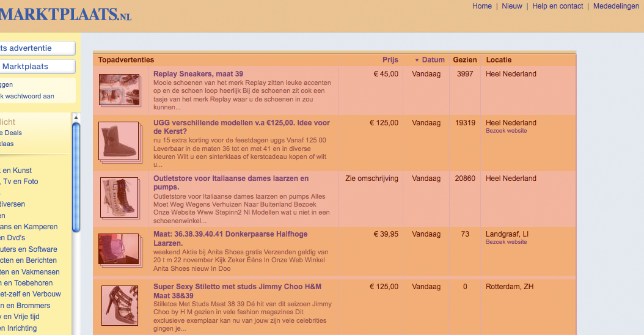Open UGG boot thumbnail image
The height and width of the screenshot is (335, 644).
click(x=119, y=141)
